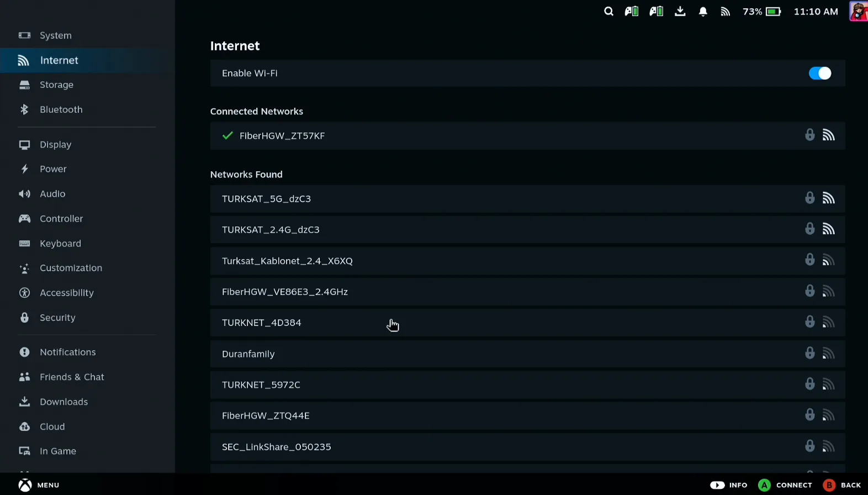Click the BACK button hint
Image resolution: width=868 pixels, height=495 pixels.
(x=842, y=485)
